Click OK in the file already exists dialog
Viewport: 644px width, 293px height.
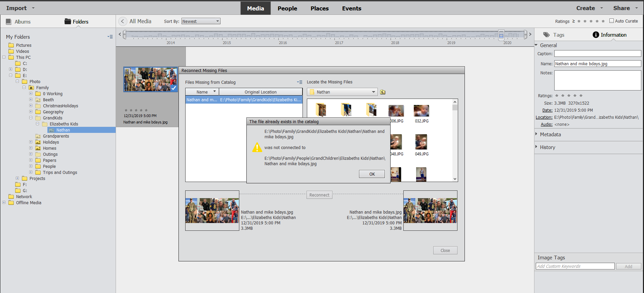click(372, 174)
